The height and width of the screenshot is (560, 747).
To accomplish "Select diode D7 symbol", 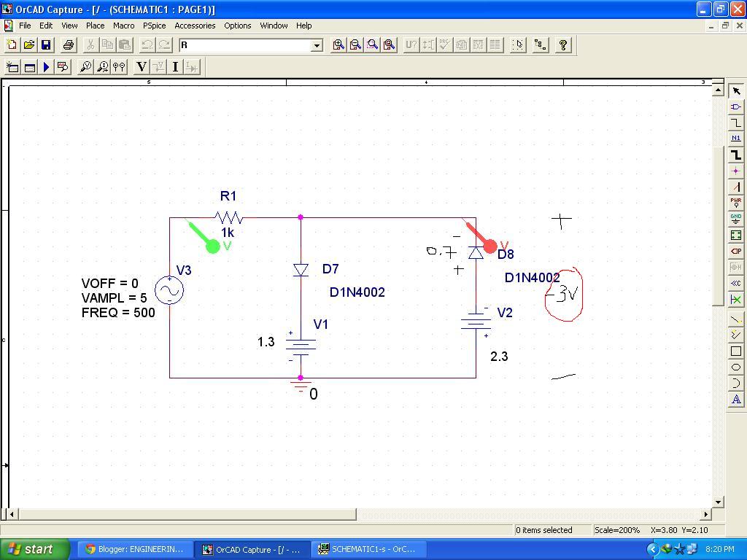I will 301,270.
